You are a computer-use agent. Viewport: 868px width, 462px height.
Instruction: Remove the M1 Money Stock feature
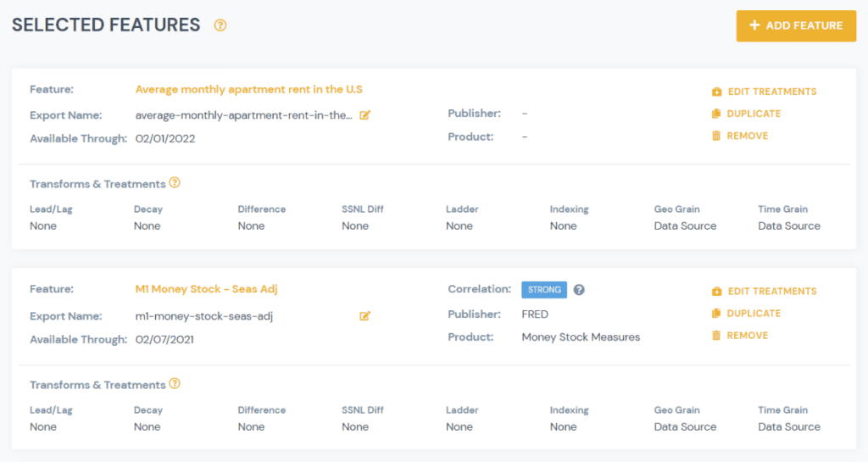click(739, 336)
